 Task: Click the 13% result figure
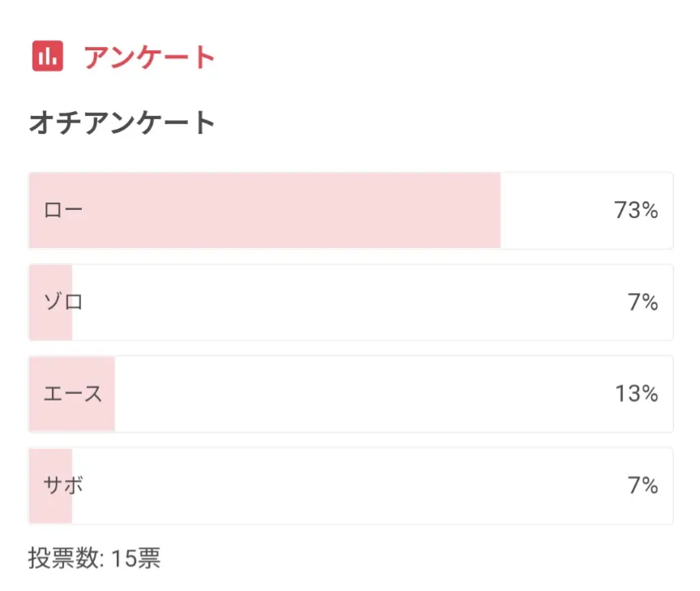[x=635, y=394]
